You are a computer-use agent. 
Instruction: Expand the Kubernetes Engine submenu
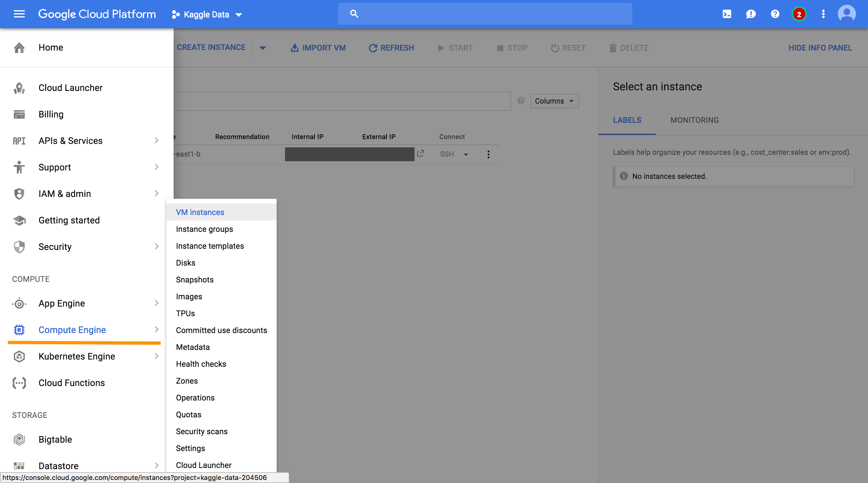[x=156, y=356]
